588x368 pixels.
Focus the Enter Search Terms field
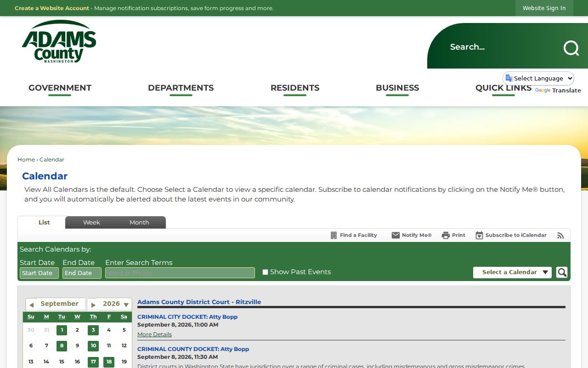tap(180, 273)
